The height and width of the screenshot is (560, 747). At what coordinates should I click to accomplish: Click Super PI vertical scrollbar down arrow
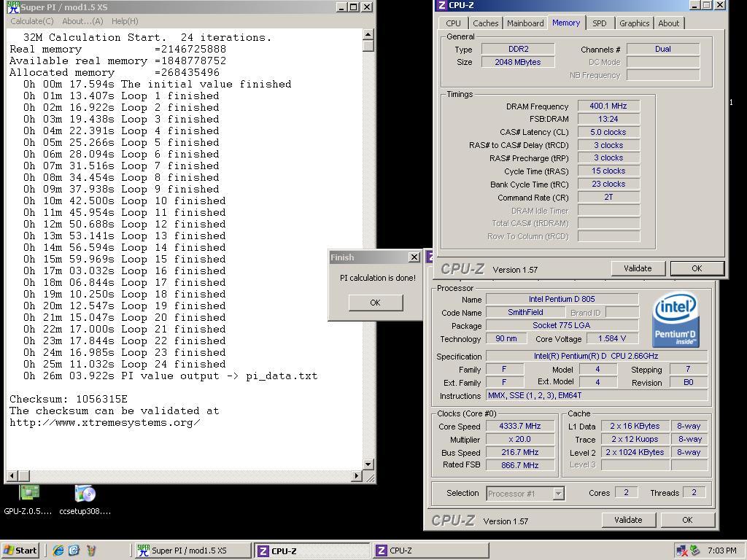pos(368,464)
